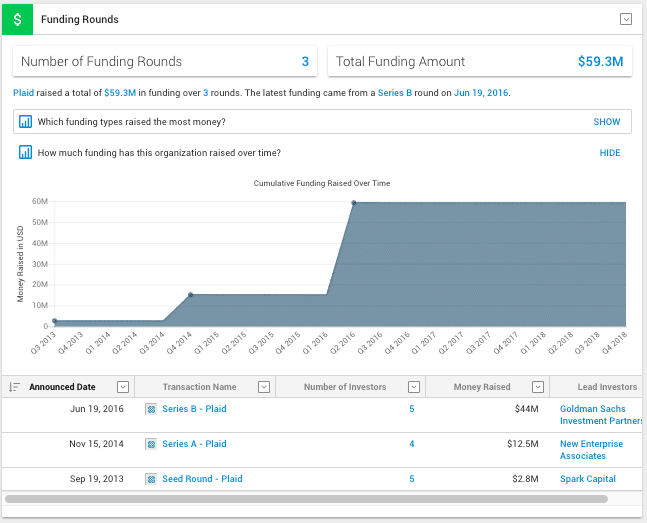Show the funding types chart
Viewport: 647px width, 523px height.
(x=607, y=122)
